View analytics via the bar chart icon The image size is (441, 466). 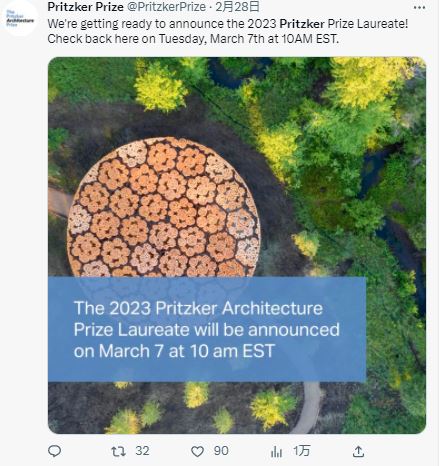tap(276, 451)
